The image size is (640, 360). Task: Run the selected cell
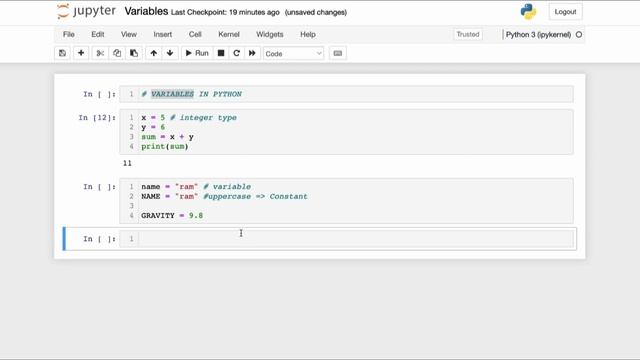click(197, 53)
